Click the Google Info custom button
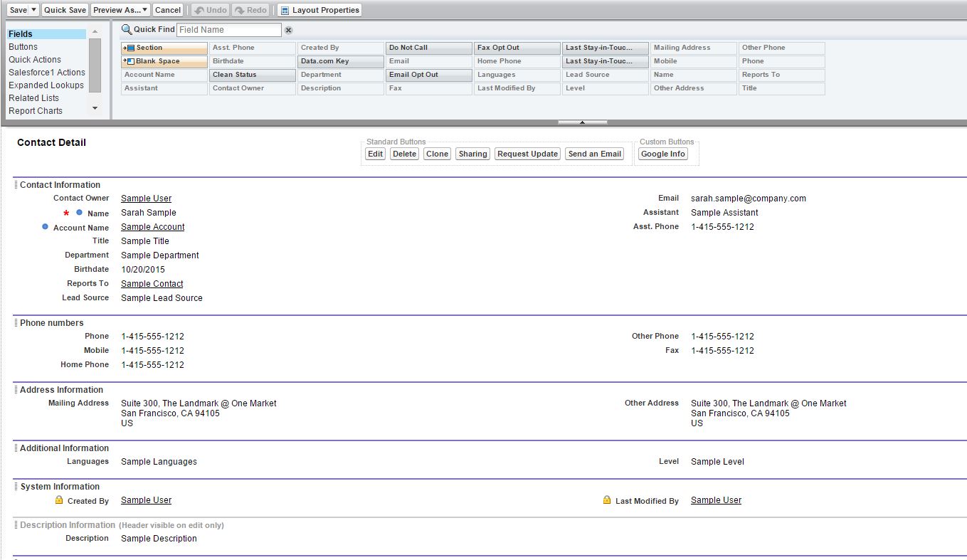This screenshot has width=967, height=560. tap(662, 154)
